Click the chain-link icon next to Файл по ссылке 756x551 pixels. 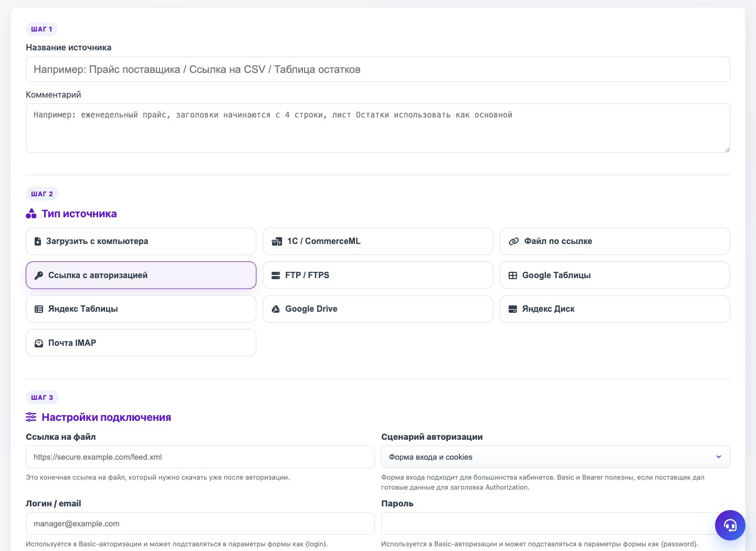click(513, 241)
